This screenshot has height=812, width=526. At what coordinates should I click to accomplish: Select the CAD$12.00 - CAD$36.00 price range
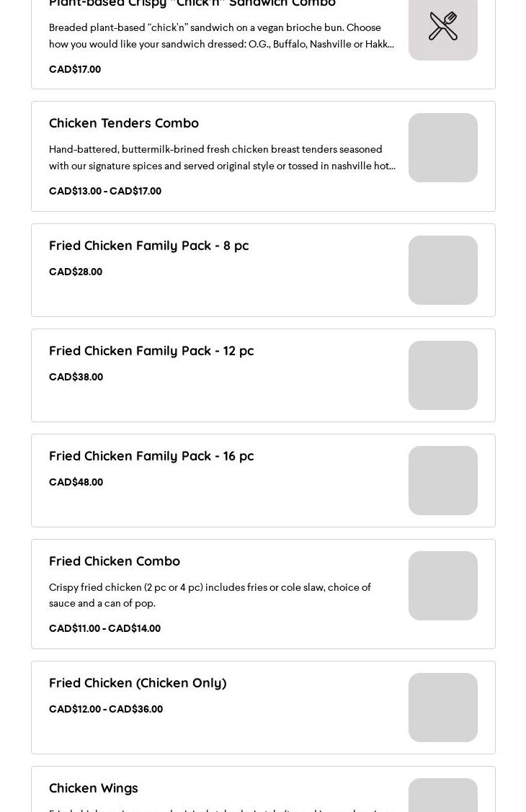(x=106, y=709)
